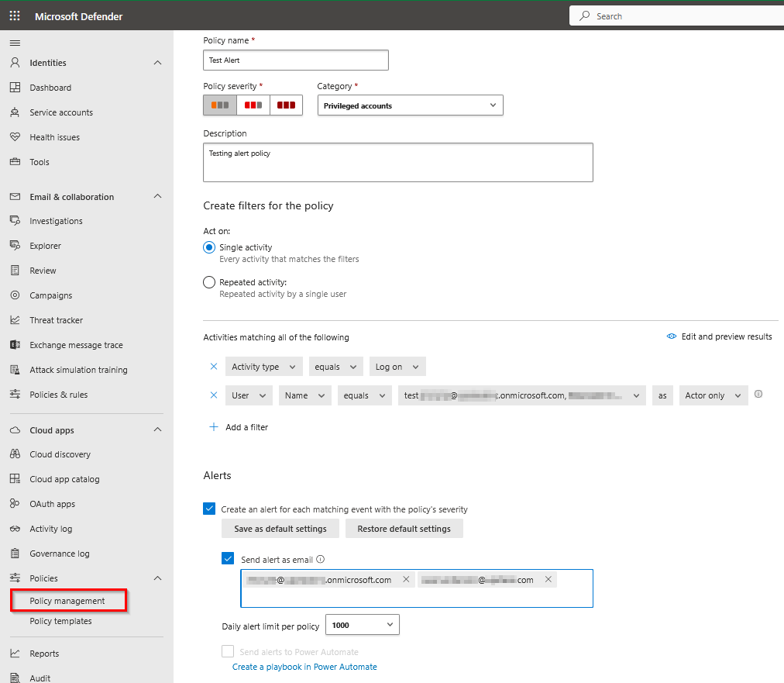
Task: Open Create a playbook in Power Automate link
Action: pos(304,667)
